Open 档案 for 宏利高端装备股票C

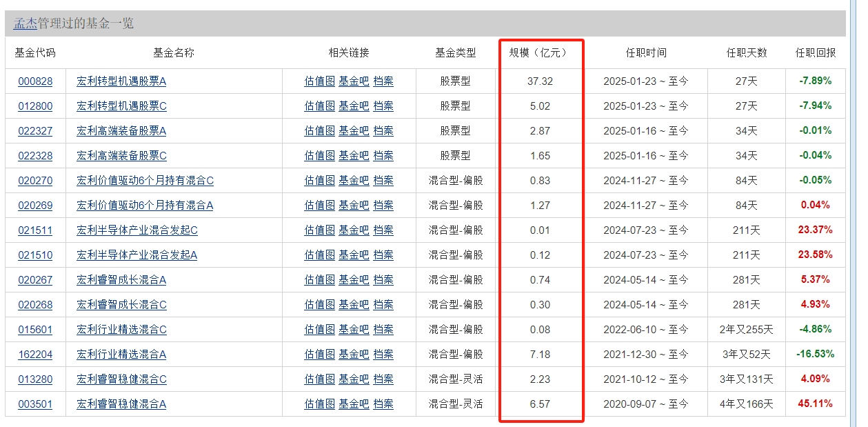tap(383, 156)
